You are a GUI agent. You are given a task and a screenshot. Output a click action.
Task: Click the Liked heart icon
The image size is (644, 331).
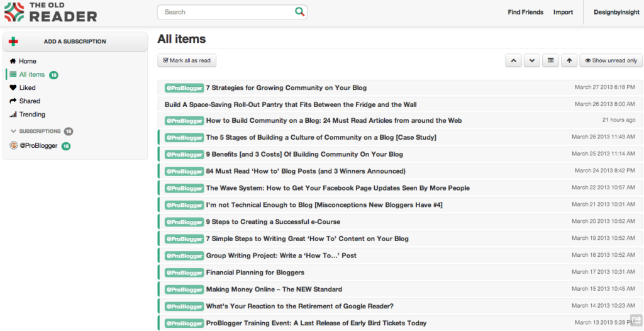click(13, 87)
